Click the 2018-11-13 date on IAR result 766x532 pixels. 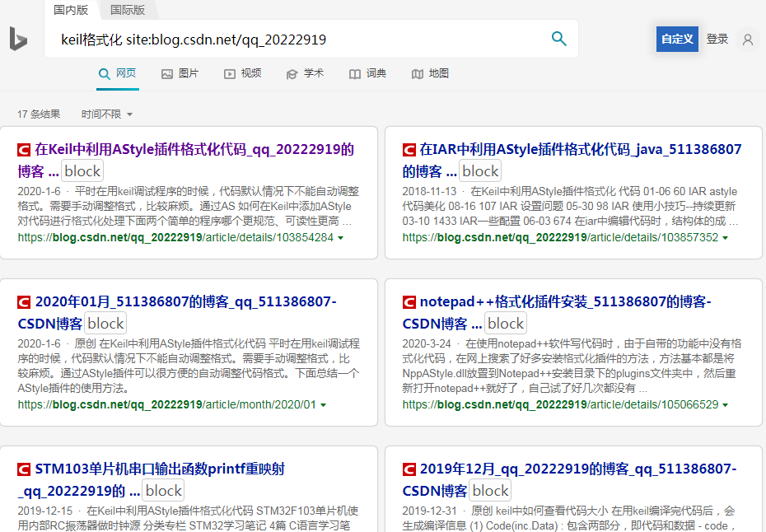coord(429,191)
